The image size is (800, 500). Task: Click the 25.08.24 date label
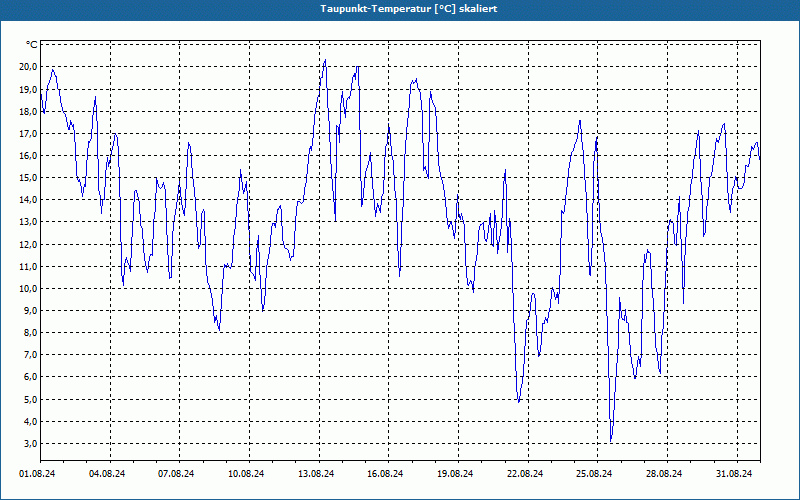point(594,474)
